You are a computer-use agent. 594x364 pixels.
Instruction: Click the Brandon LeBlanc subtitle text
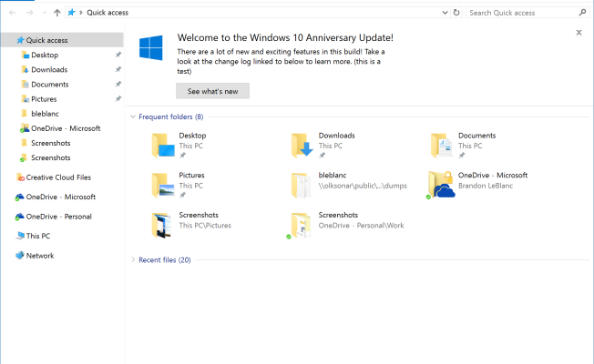point(486,186)
